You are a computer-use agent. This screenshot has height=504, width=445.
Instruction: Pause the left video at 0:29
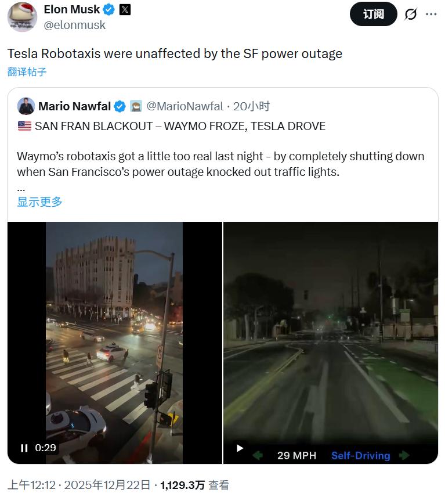[24, 448]
